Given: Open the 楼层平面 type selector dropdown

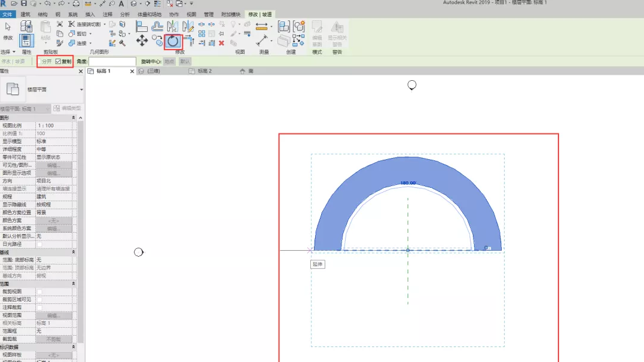Looking at the screenshot, I should [x=81, y=90].
